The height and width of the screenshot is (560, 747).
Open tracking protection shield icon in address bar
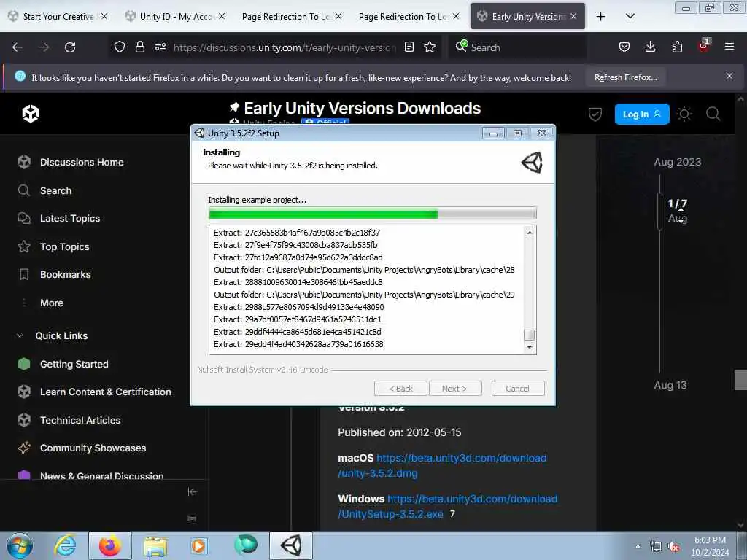[120, 47]
